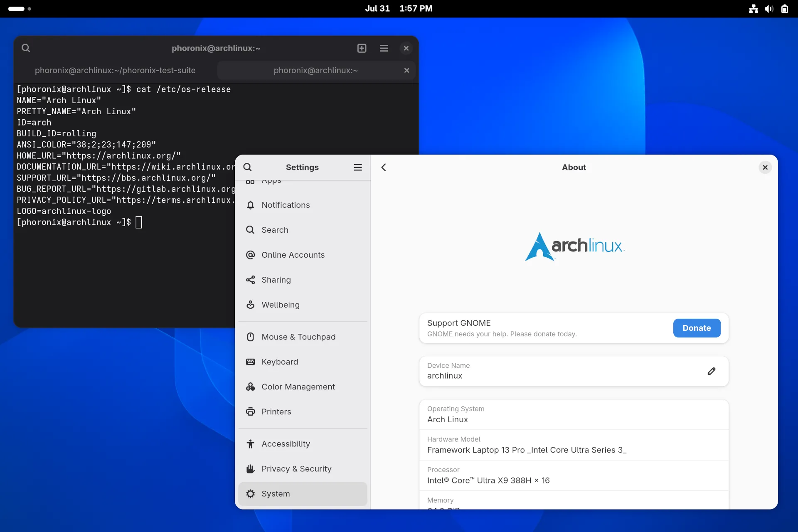Click the Device Name archlinux row
Image resolution: width=798 pixels, height=532 pixels.
(574, 371)
